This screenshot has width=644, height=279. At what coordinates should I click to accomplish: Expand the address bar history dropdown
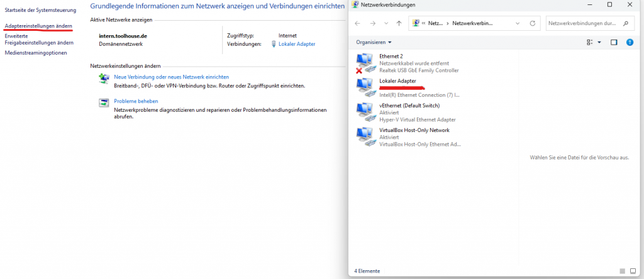click(x=517, y=23)
